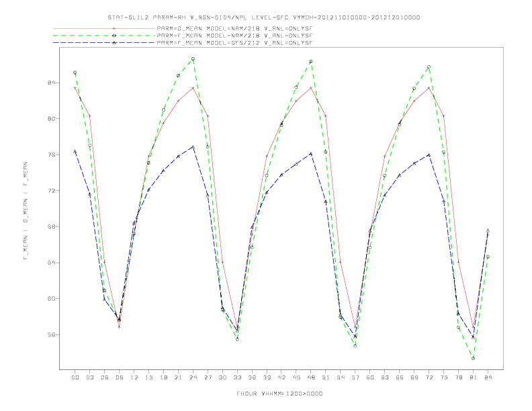Screen dimensions: 532x411
Task: Click forecast hour tick label 33
Action: (x=237, y=377)
